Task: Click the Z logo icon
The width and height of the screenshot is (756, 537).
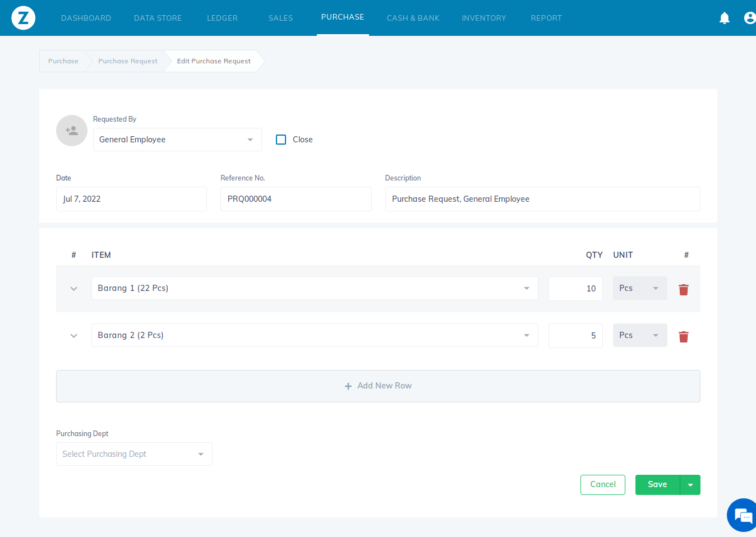Action: [24, 18]
